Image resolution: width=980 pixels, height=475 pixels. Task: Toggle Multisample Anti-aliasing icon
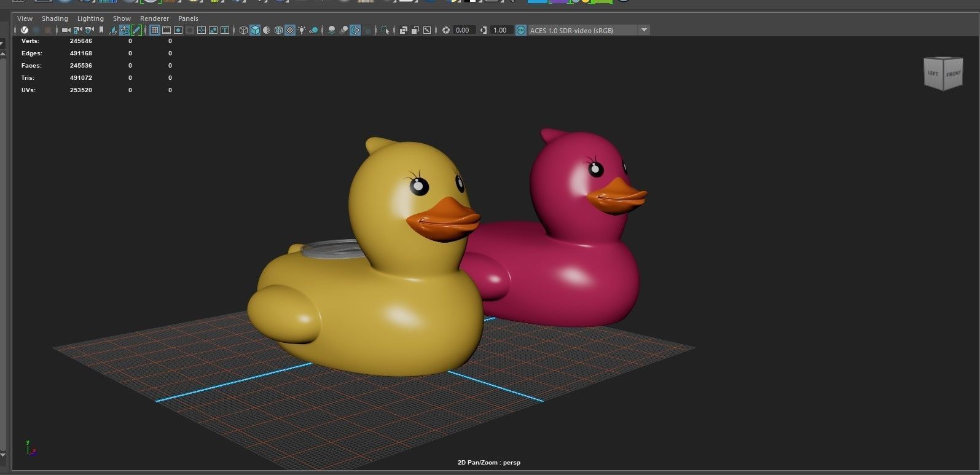click(355, 30)
